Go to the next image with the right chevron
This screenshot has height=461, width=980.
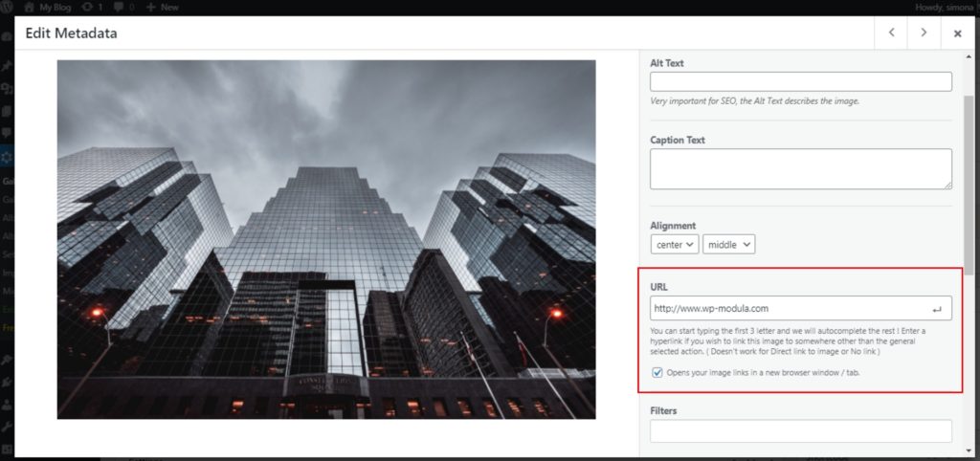(x=924, y=33)
